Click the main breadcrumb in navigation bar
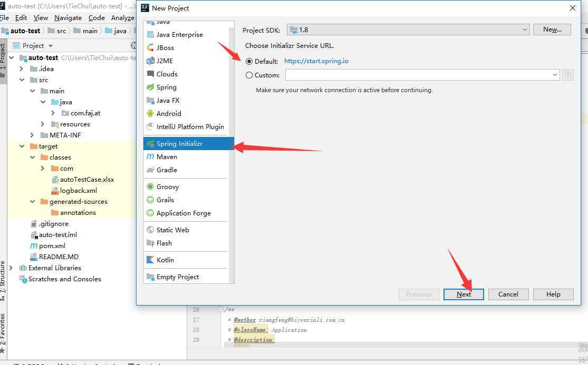This screenshot has width=588, height=365. tap(85, 31)
